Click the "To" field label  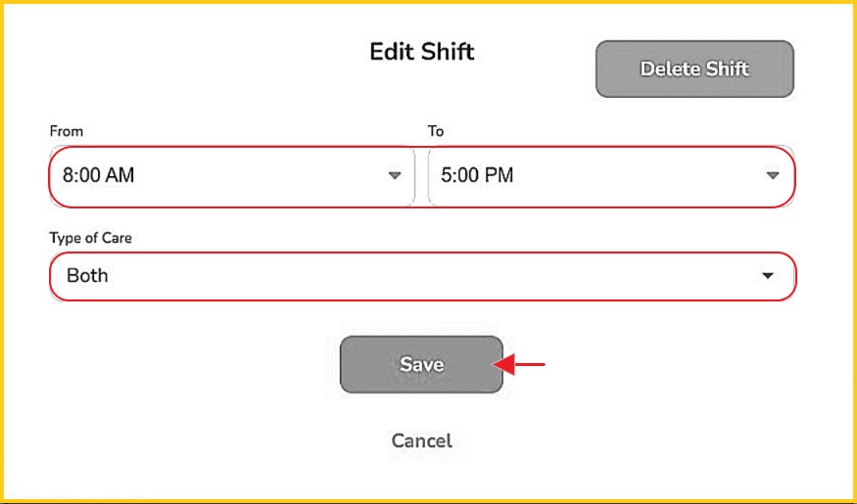point(436,131)
